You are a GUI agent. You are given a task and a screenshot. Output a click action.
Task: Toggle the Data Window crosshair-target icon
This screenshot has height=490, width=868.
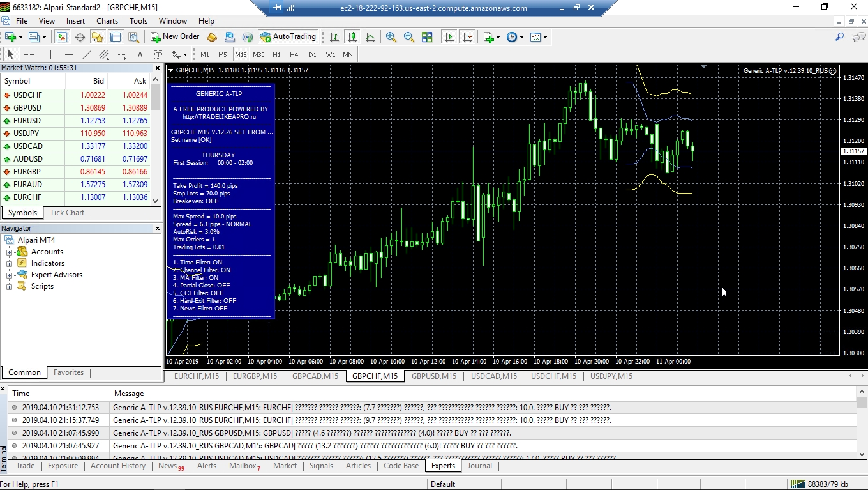pyautogui.click(x=80, y=37)
